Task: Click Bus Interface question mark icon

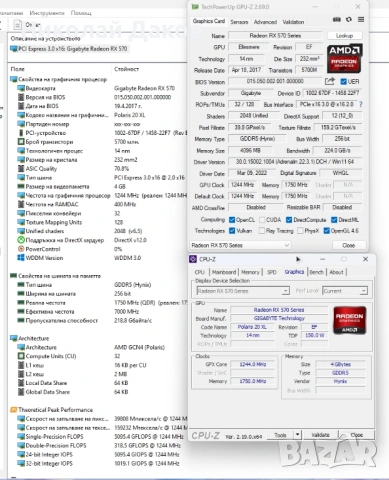Action: (361, 104)
